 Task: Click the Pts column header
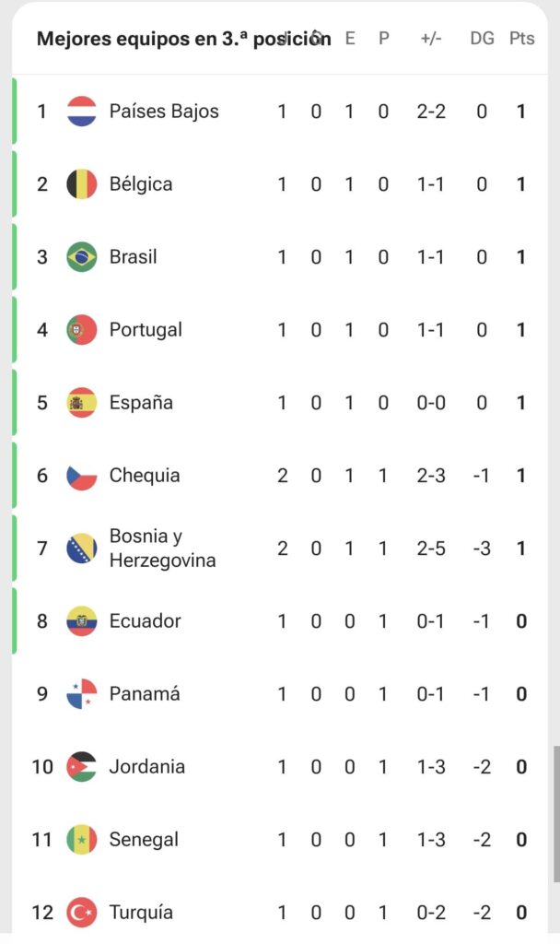(521, 39)
